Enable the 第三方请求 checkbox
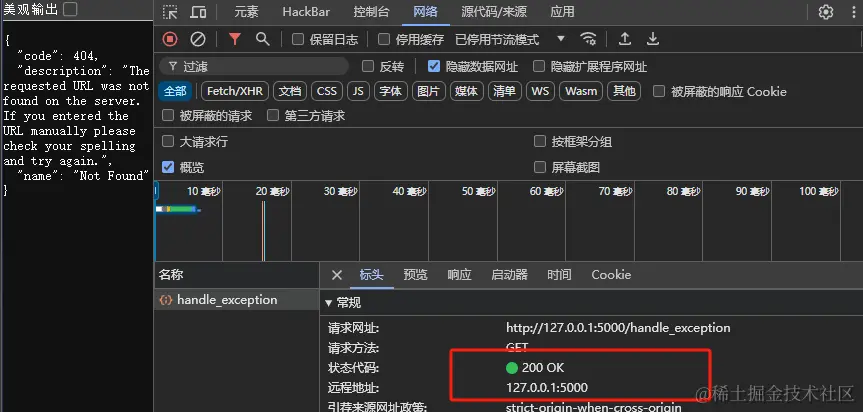 273,116
